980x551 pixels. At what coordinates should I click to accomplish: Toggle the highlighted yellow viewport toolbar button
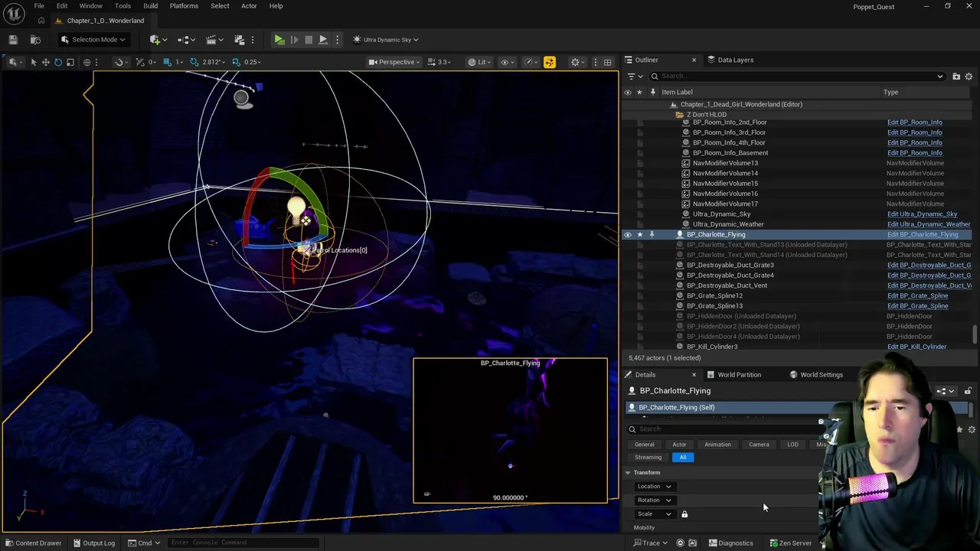pos(550,62)
